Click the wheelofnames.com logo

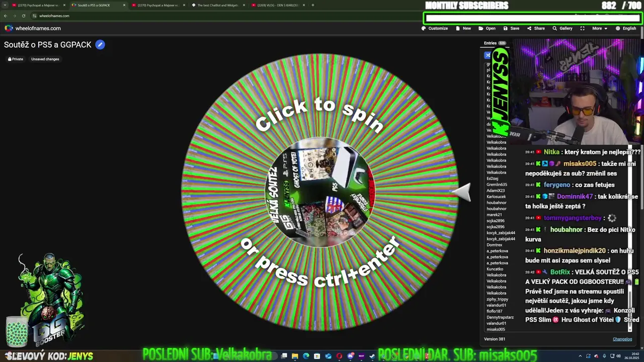pos(33,28)
